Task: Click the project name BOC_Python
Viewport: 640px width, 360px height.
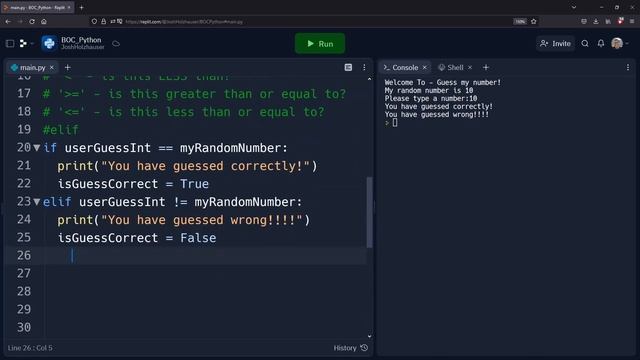Action: pyautogui.click(x=81, y=40)
